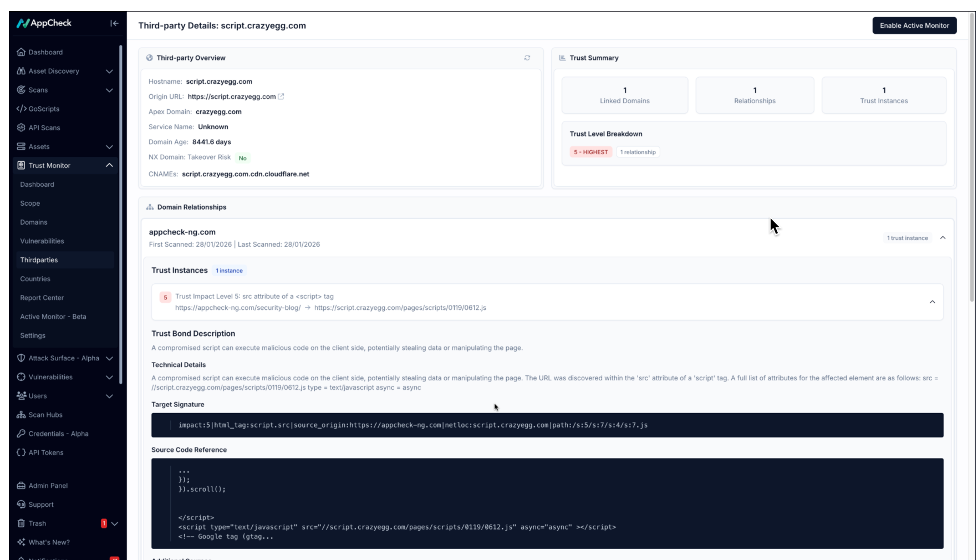Collapse the sidebar using the collapse icon

(x=114, y=23)
